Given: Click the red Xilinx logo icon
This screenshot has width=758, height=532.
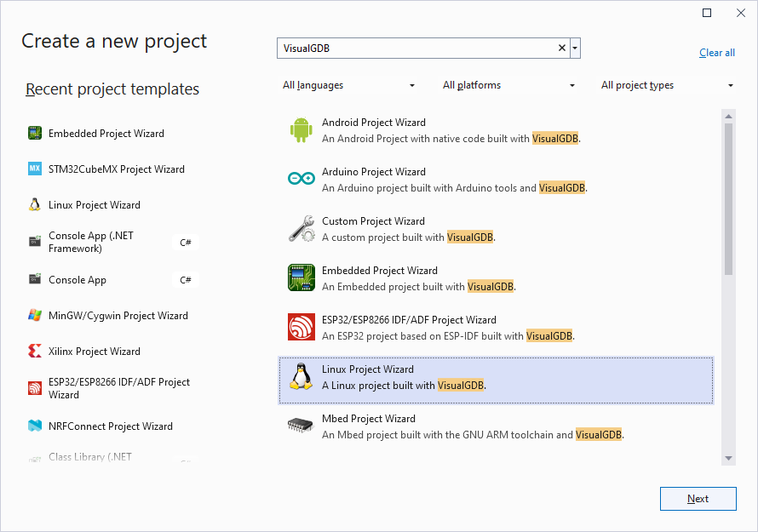Looking at the screenshot, I should coord(35,351).
